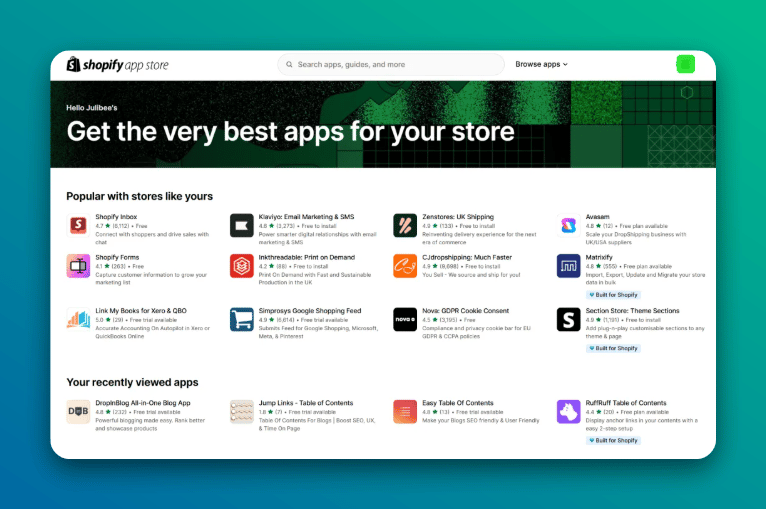
Task: Open the Section Store app icon
Action: pyautogui.click(x=569, y=319)
